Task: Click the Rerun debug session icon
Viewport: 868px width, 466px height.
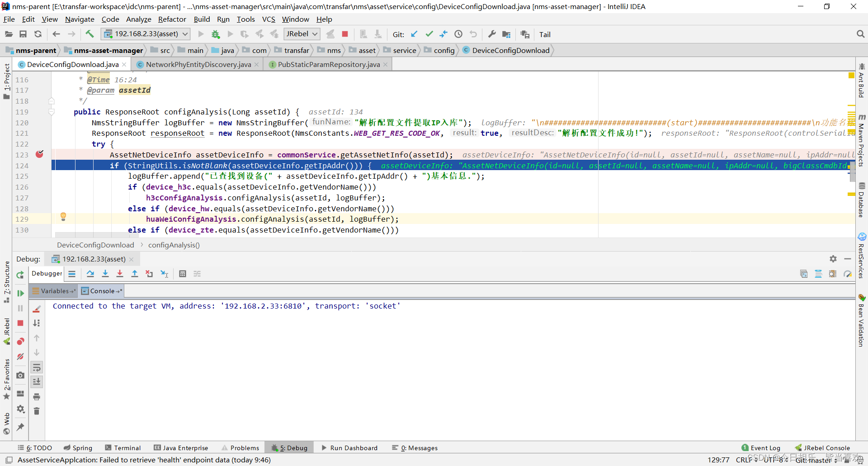Action: tap(20, 275)
